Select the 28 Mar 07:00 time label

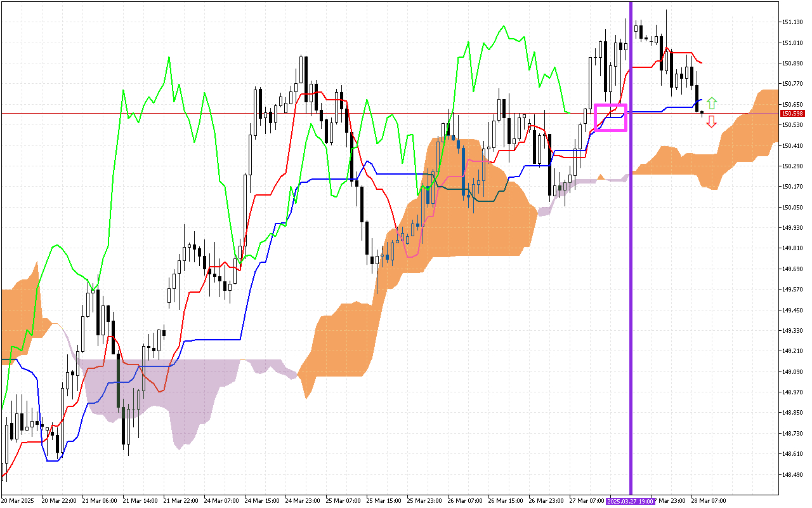pos(710,501)
